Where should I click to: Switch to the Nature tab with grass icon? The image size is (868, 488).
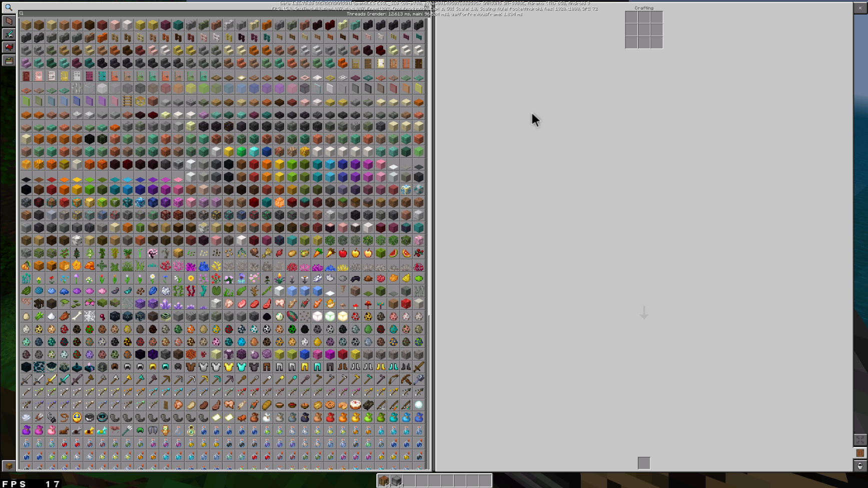tap(9, 60)
